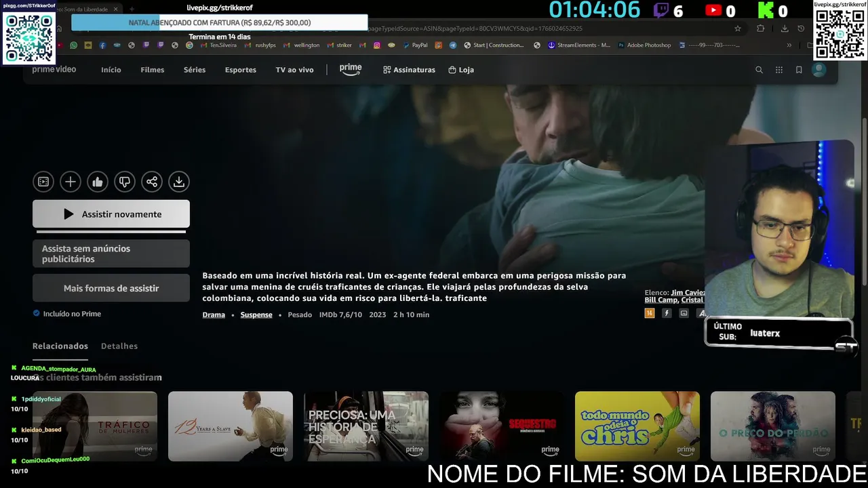Open the Drama genre link
868x488 pixels.
214,314
